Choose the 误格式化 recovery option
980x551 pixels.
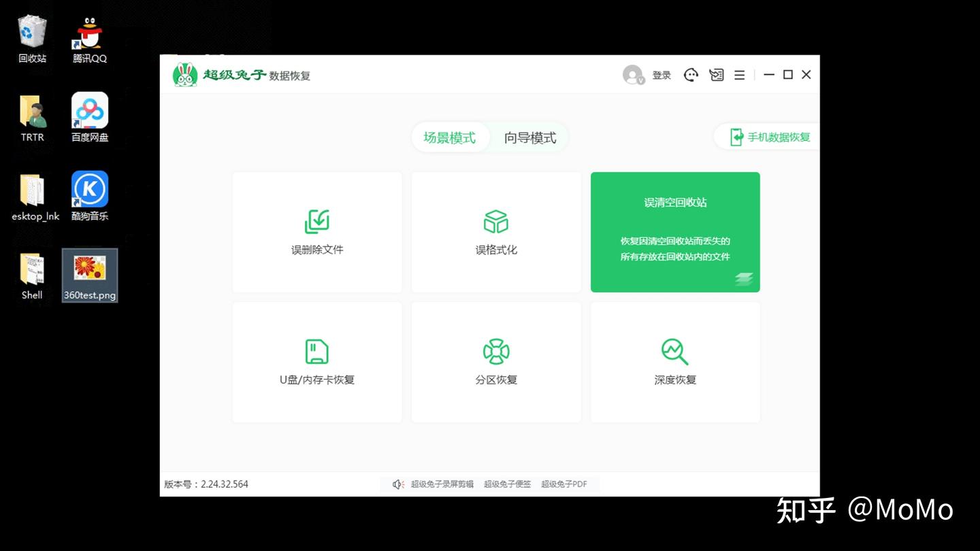[x=496, y=232]
